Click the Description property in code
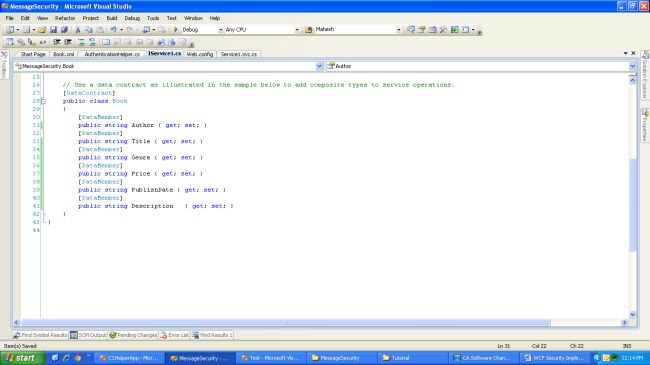The width and height of the screenshot is (650, 365). (x=152, y=206)
